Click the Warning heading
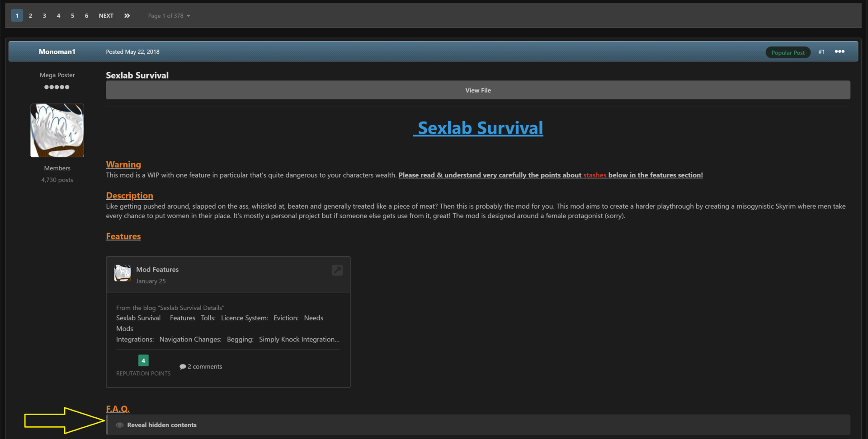The image size is (868, 439). click(x=123, y=164)
